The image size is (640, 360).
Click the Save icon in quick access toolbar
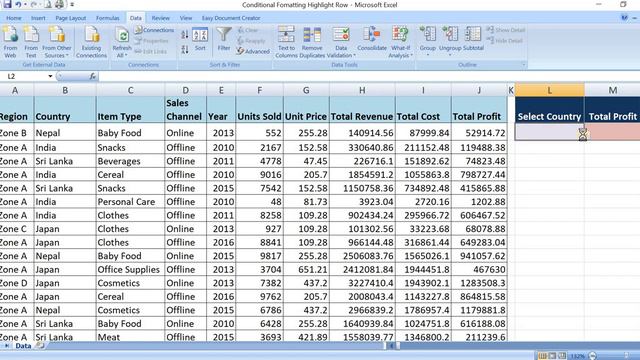7,4
